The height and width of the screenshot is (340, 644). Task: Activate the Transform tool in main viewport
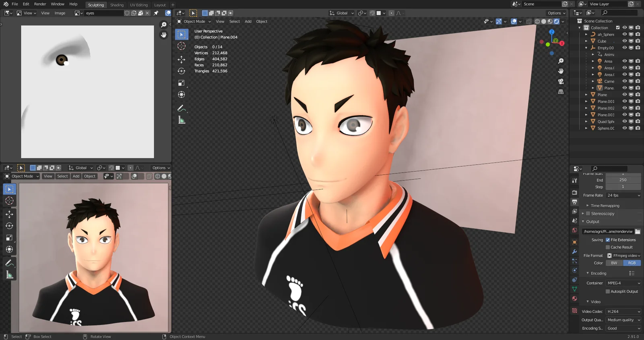182,95
